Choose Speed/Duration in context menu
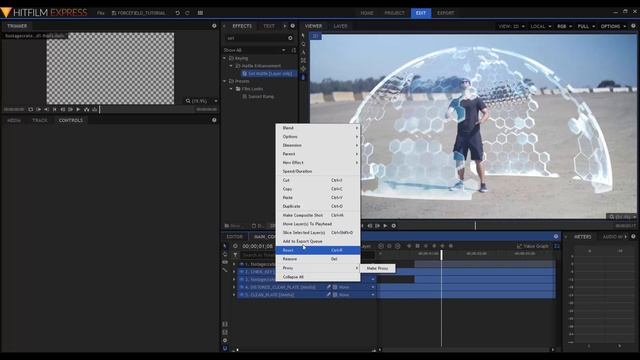 pos(318,171)
